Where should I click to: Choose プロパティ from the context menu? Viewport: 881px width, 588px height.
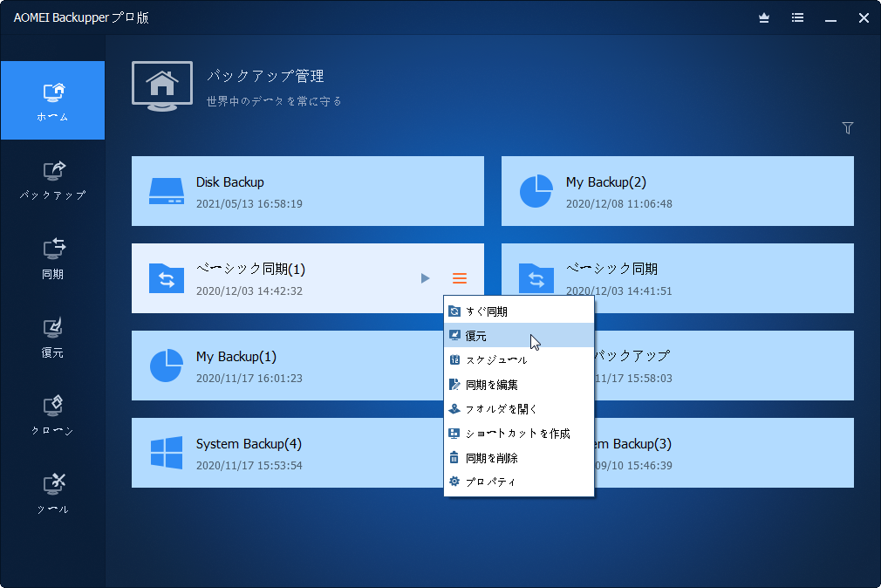519,482
